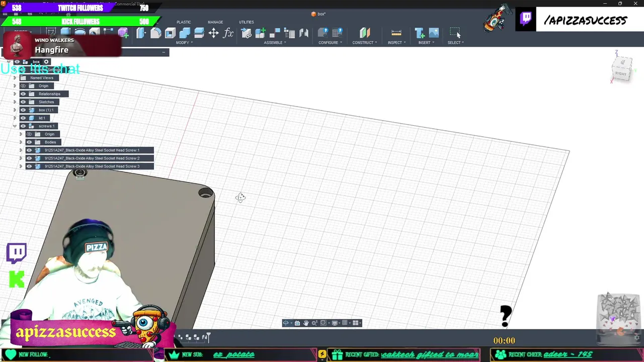This screenshot has width=644, height=362.
Task: Click the screw hole on box corner
Action: (x=205, y=193)
